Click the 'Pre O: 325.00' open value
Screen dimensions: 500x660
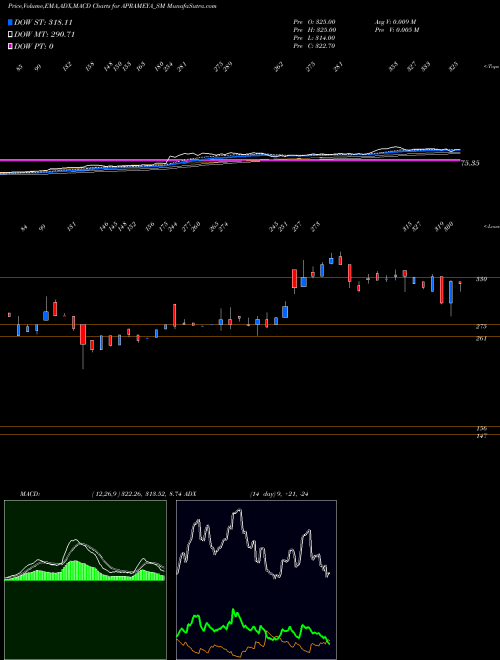[314, 21]
